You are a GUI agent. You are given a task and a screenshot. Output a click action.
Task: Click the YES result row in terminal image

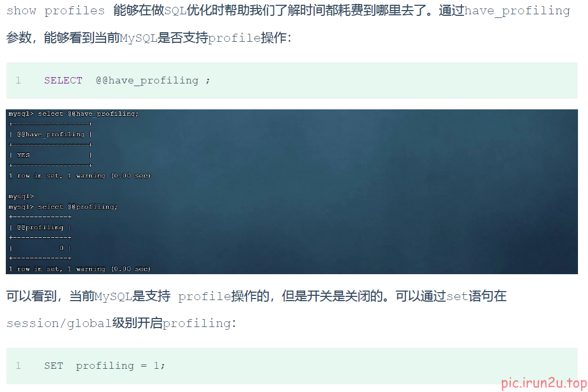pyautogui.click(x=51, y=155)
